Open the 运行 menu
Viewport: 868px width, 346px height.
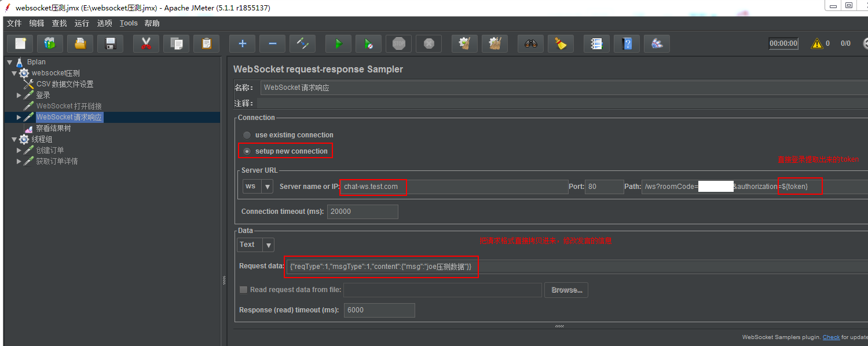pos(82,23)
